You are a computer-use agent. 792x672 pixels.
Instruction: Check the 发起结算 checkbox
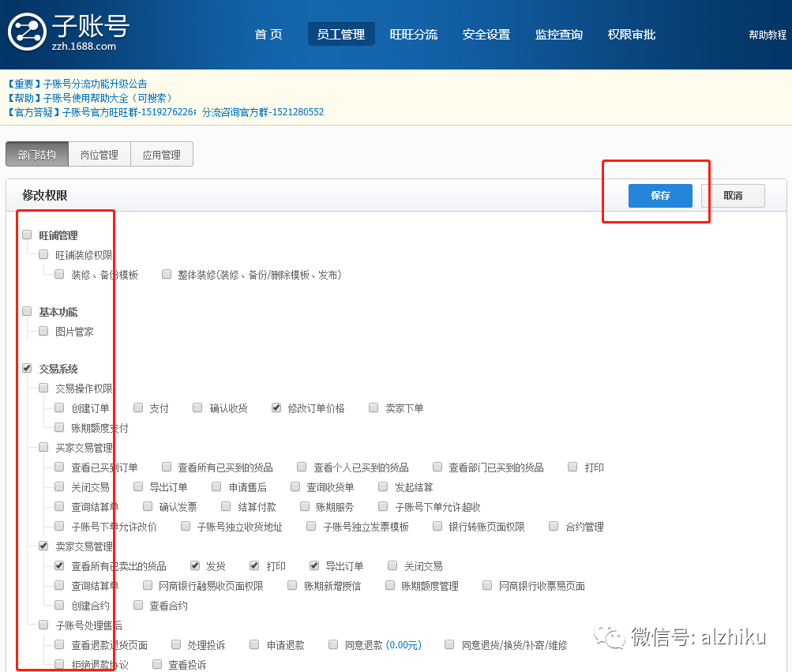pyautogui.click(x=383, y=486)
